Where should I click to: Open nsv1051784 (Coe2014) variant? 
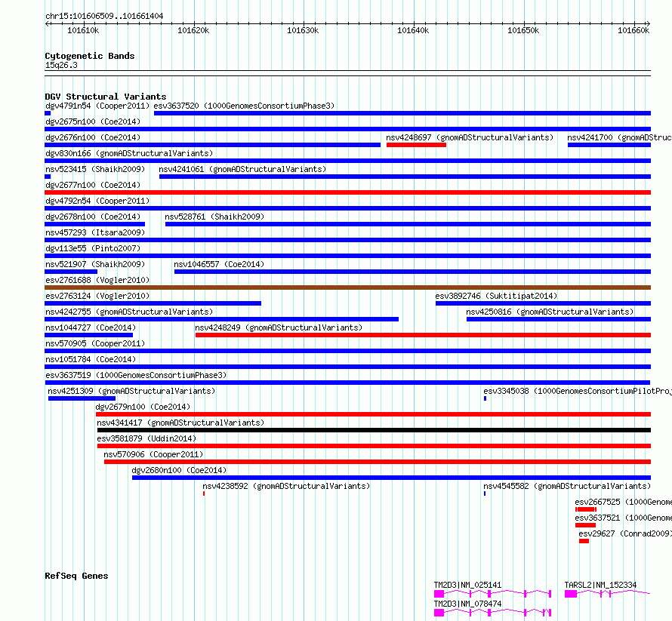(91, 359)
